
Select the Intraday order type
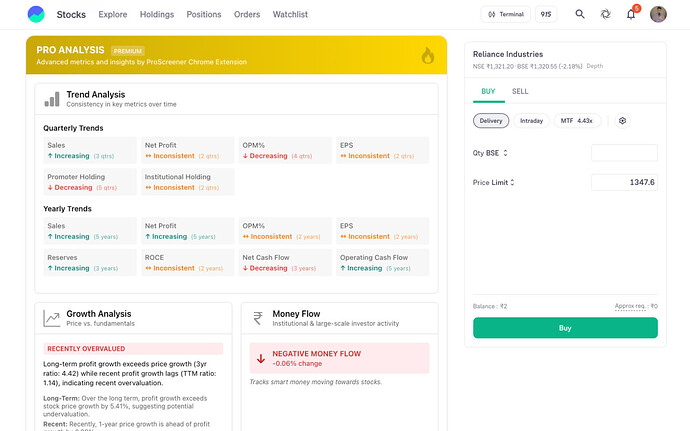[531, 121]
